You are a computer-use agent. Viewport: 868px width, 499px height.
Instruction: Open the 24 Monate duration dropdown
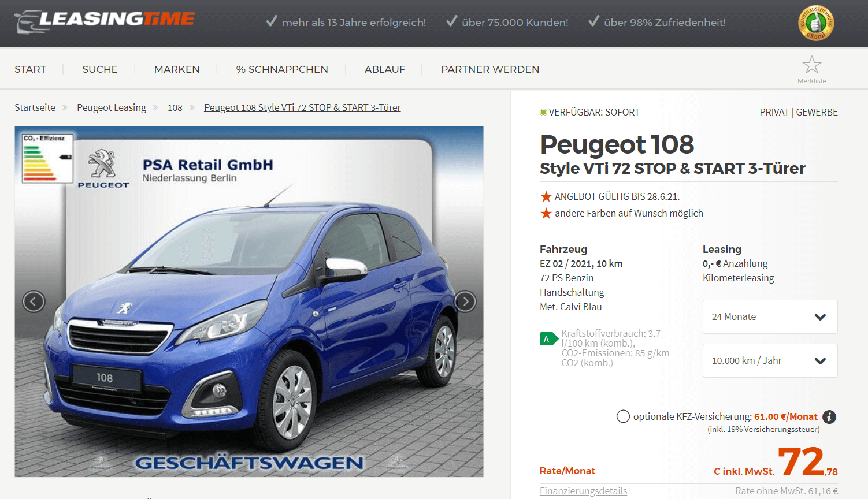coord(770,316)
